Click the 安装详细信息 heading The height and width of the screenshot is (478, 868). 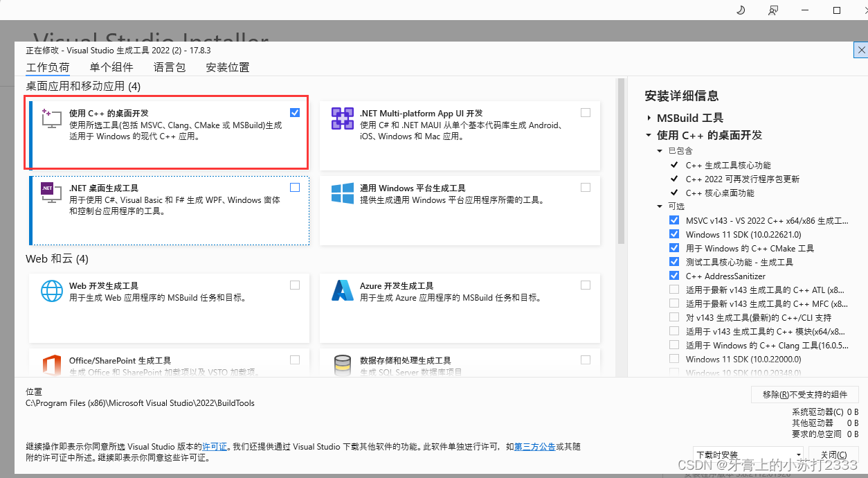(x=682, y=96)
